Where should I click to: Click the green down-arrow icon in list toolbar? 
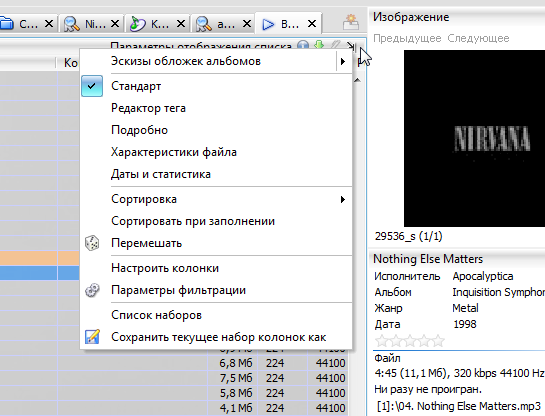click(x=319, y=45)
